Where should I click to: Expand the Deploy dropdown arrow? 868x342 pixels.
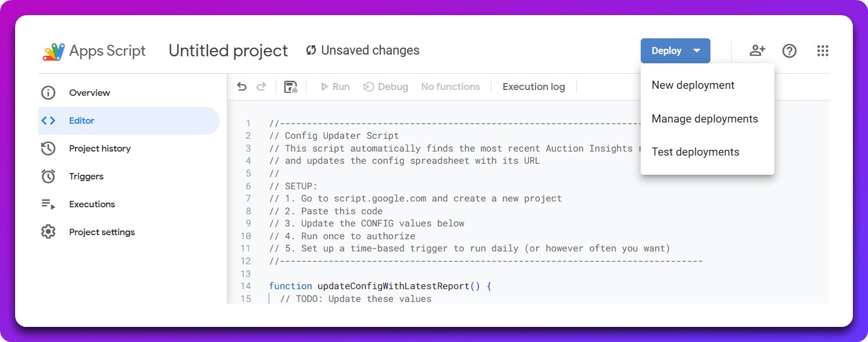[697, 51]
